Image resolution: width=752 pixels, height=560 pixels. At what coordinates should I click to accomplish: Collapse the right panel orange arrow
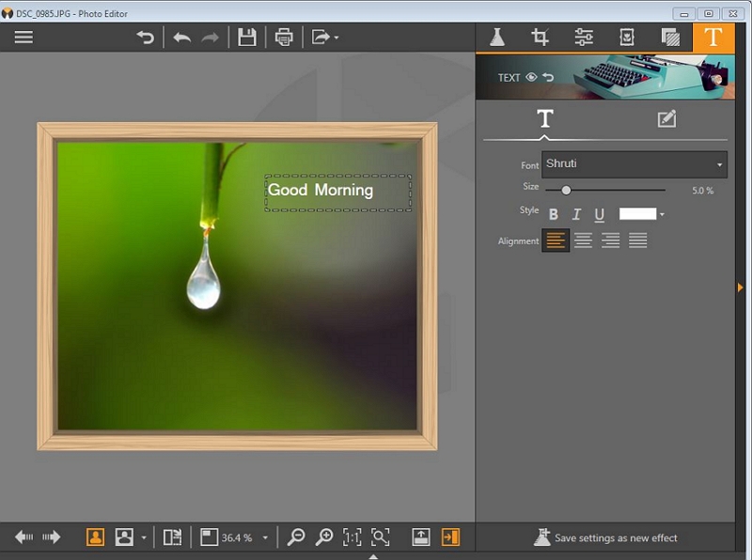pyautogui.click(x=740, y=288)
